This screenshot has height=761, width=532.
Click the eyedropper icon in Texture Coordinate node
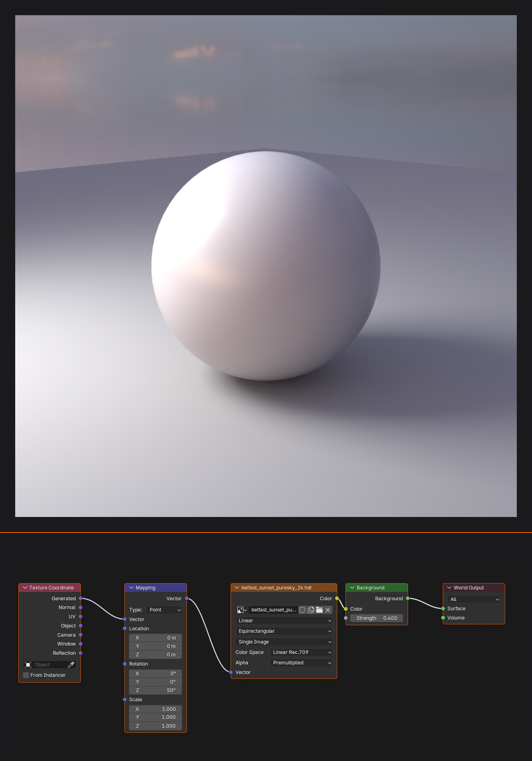pyautogui.click(x=71, y=664)
